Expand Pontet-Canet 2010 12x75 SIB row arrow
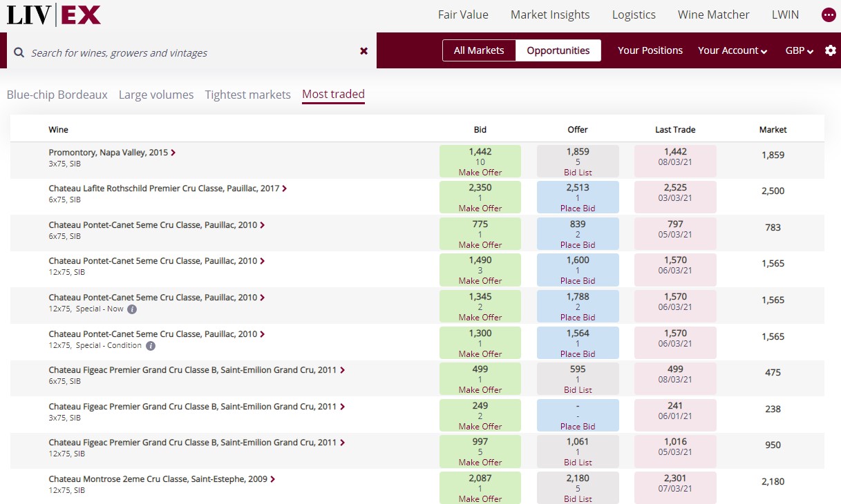Screen dimensions: 841x504 point(263,261)
